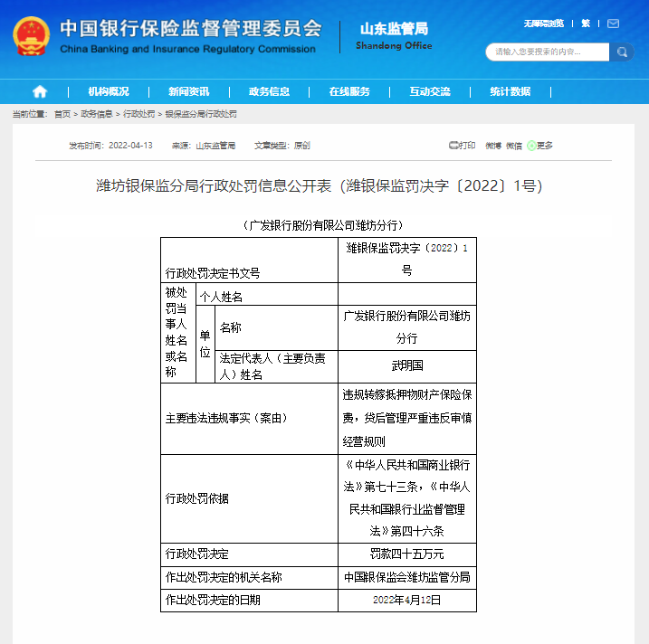649x644 pixels.
Task: Click 山东监管局 Shandong Office title
Action: [394, 35]
